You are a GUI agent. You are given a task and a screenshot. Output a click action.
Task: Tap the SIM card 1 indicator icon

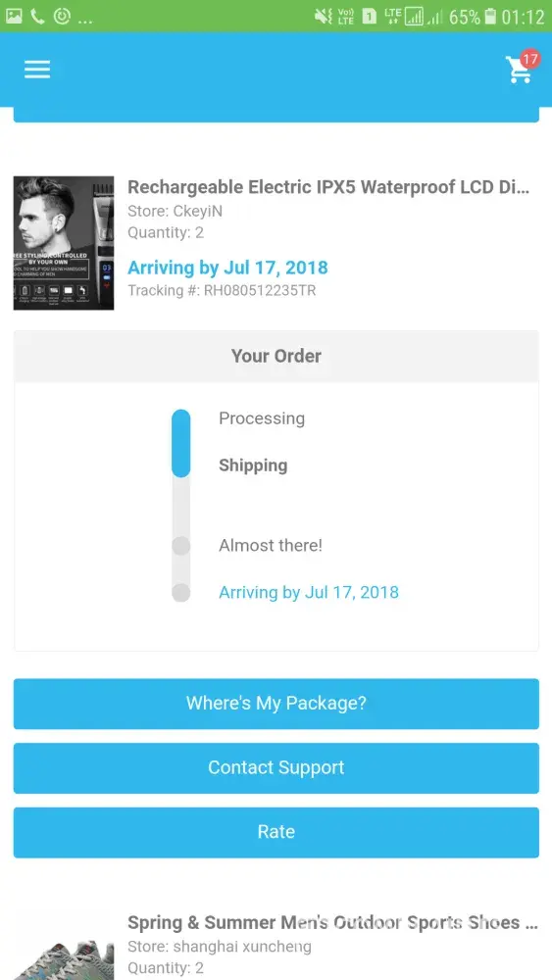click(x=370, y=17)
